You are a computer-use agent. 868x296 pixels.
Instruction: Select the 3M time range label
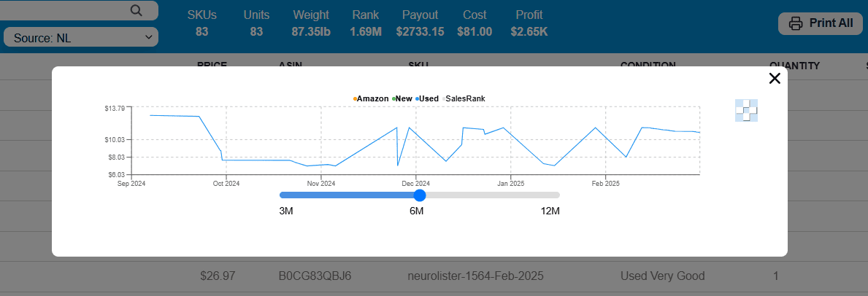pyautogui.click(x=286, y=211)
